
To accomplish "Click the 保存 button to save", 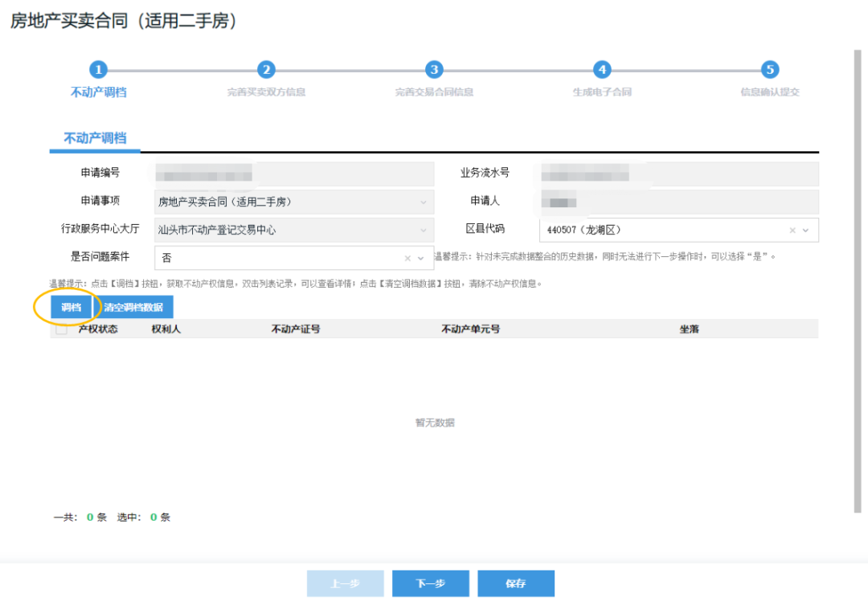I will pyautogui.click(x=516, y=583).
